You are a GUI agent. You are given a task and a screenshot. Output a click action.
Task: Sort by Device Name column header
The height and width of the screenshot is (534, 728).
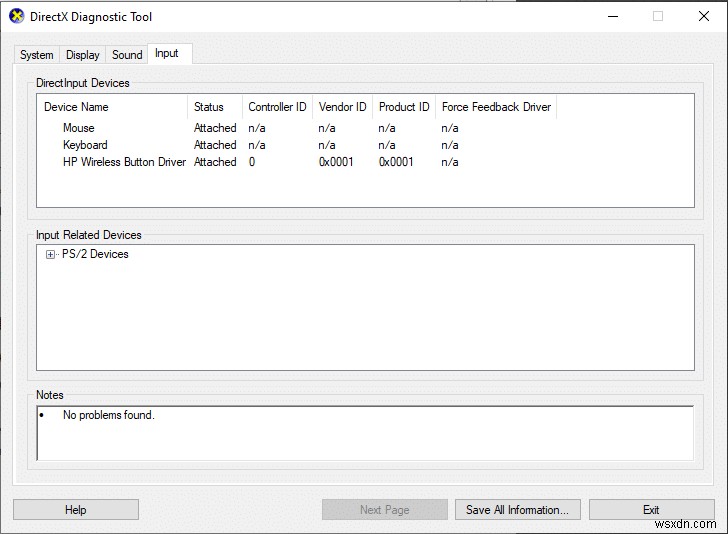[112, 107]
